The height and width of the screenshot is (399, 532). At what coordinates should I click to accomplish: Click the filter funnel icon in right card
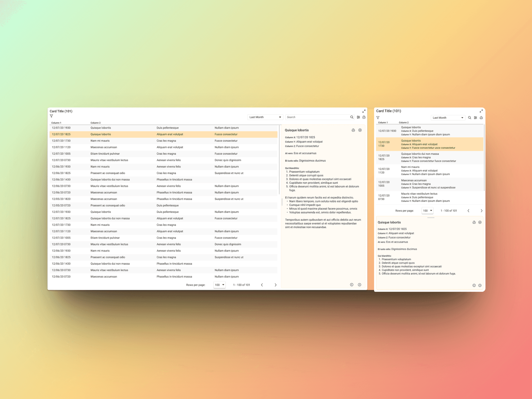378,118
